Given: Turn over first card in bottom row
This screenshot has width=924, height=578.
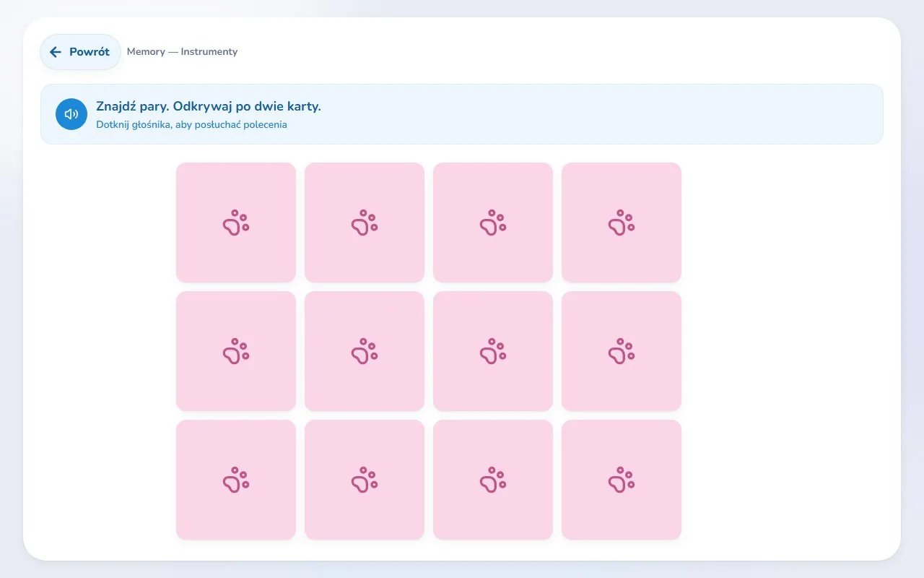Looking at the screenshot, I should [236, 480].
